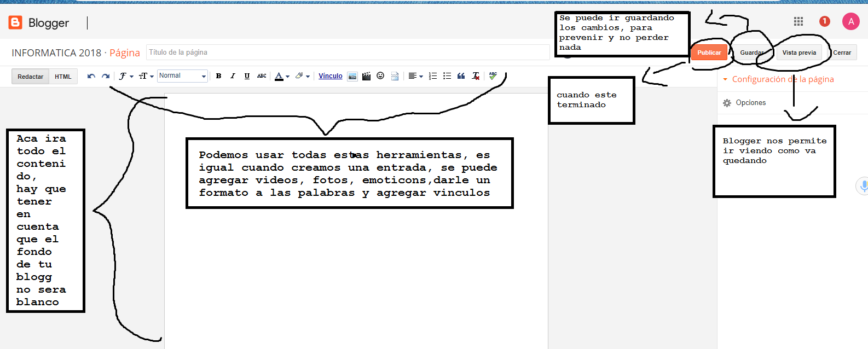The image size is (868, 349).
Task: Click the Blogger logo
Action: 39,22
